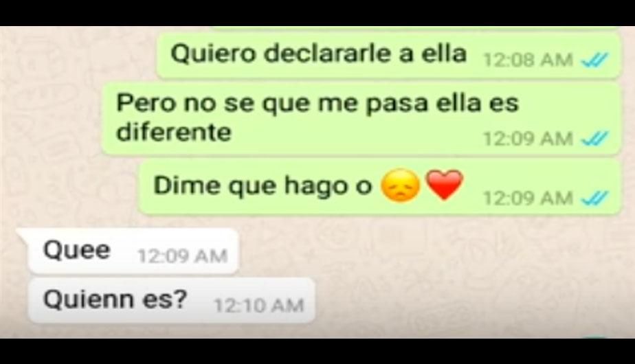Click blue read ticks on 12:08 AM message
This screenshot has height=364, width=635.
[594, 60]
